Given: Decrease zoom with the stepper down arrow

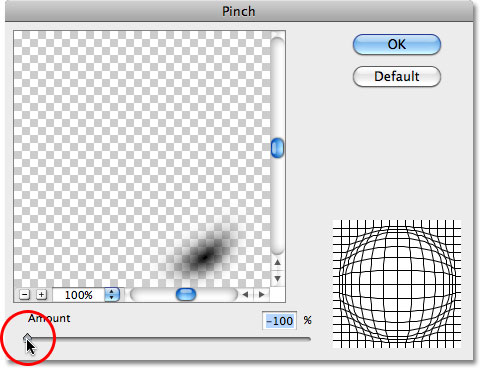Looking at the screenshot, I should 112,298.
